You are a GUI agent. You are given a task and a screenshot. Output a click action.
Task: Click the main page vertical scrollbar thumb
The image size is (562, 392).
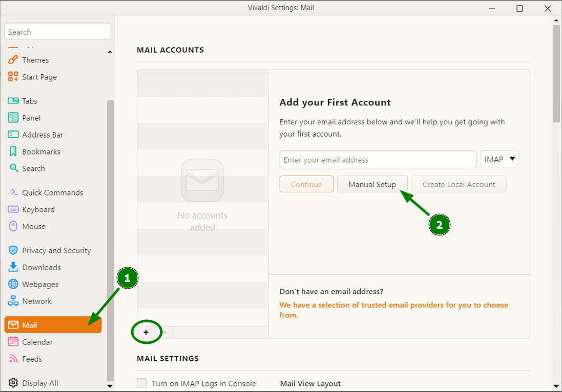[556, 73]
